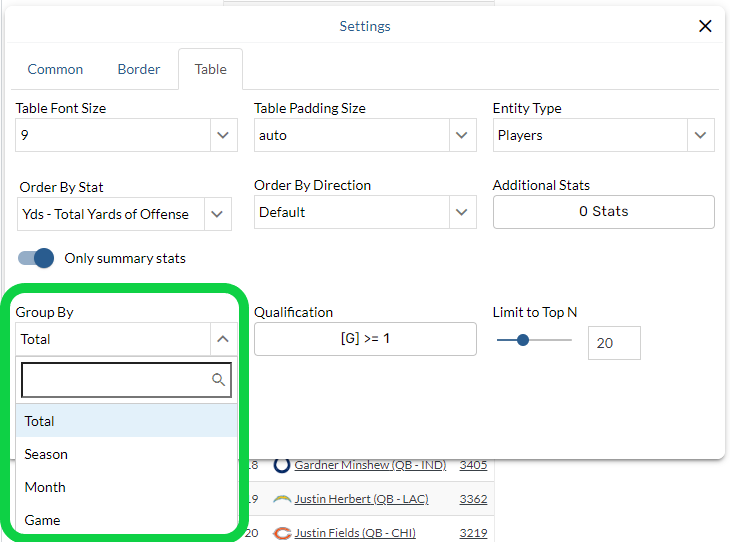Click the Chicago Bears team logo
This screenshot has height=542, width=730.
[x=282, y=533]
